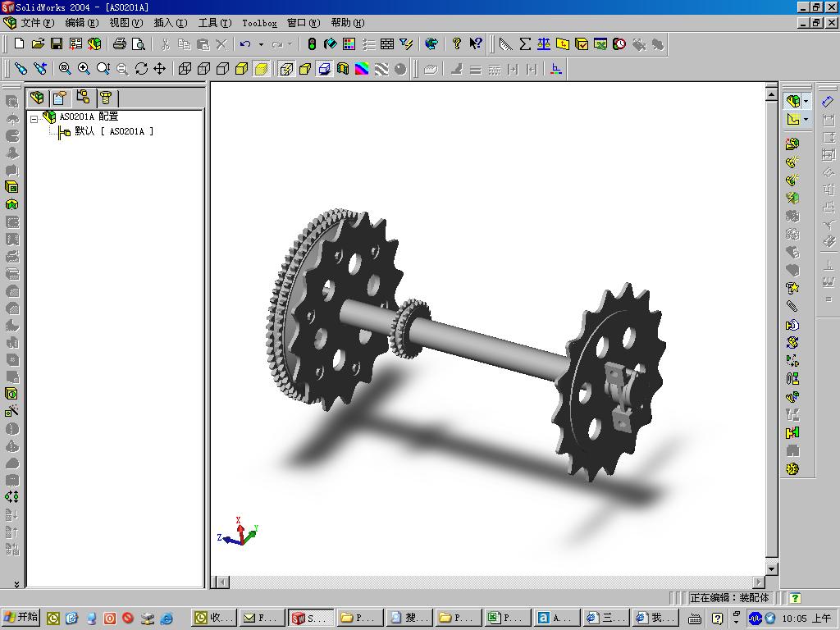
Task: Toggle the Shaded display mode
Action: click(261, 69)
